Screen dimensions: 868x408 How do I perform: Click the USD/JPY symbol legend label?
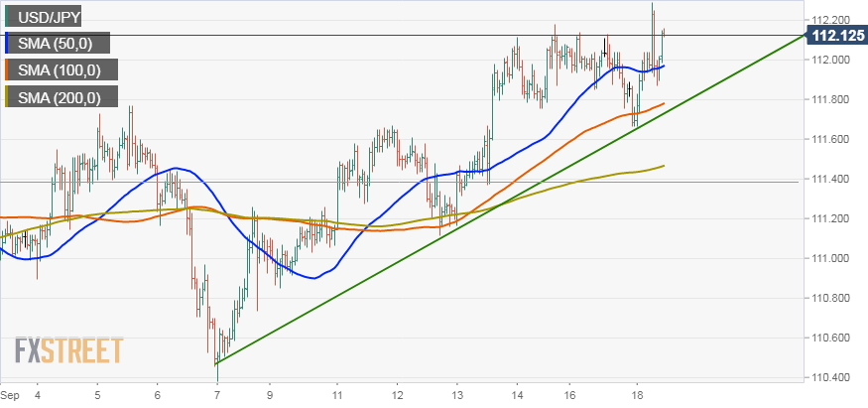coord(50,17)
